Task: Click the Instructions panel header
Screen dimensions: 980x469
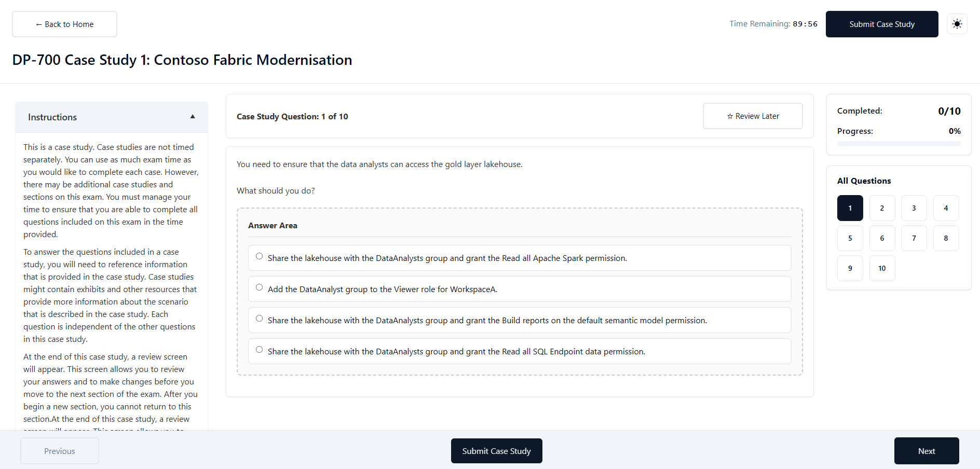Action: 112,117
